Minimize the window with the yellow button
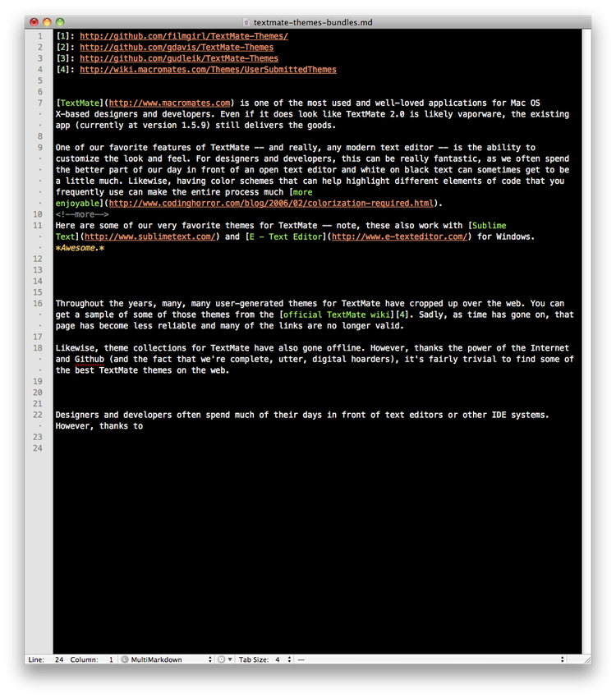The width and height of the screenshot is (616, 698). [x=47, y=22]
